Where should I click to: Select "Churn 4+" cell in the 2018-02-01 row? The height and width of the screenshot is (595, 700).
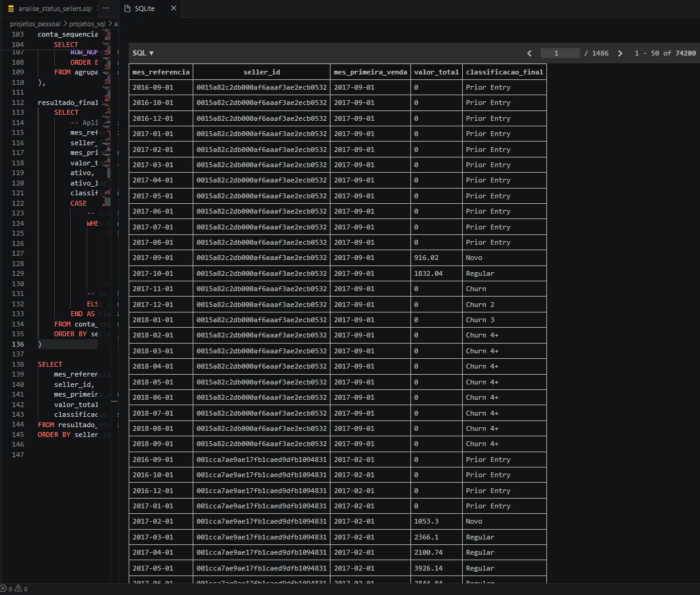[x=504, y=336]
